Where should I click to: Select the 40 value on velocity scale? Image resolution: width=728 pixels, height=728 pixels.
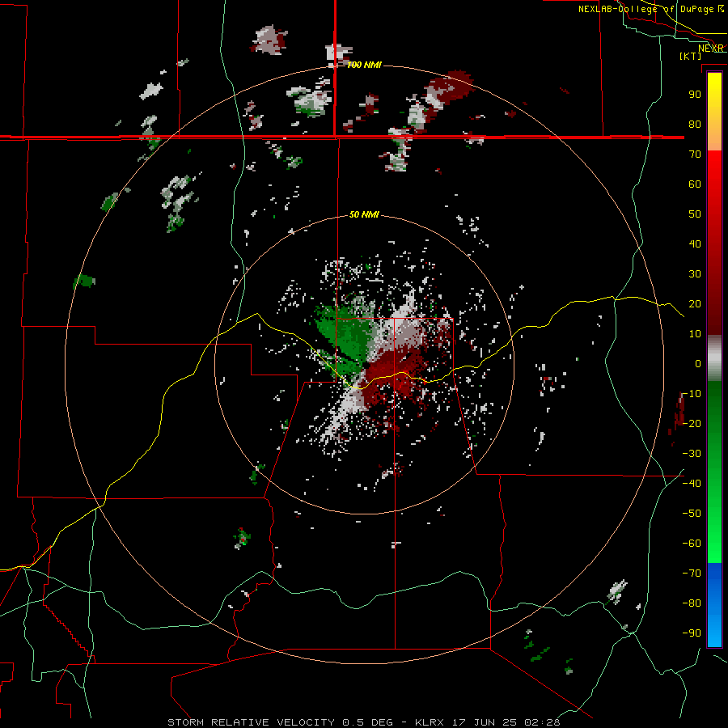tap(695, 244)
